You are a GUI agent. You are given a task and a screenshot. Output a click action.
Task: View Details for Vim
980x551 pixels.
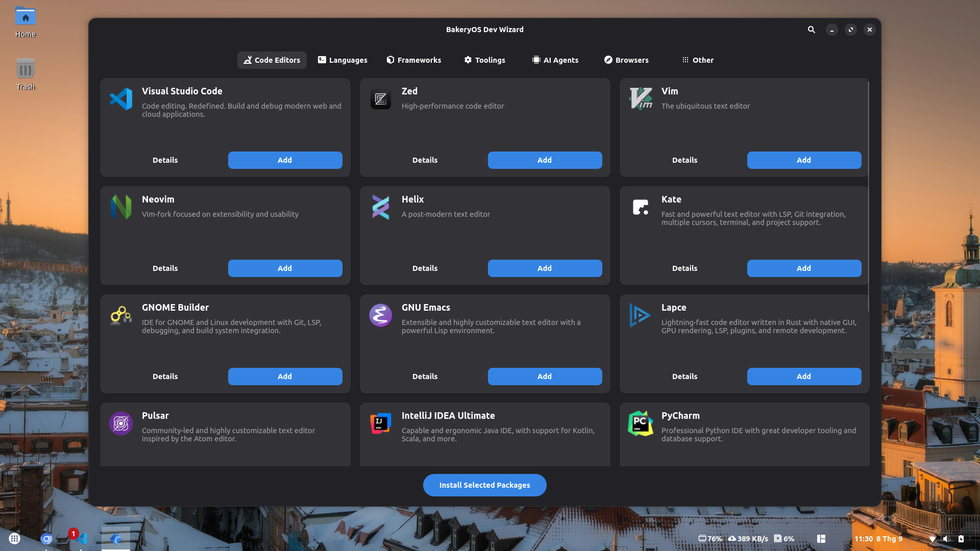pyautogui.click(x=684, y=160)
